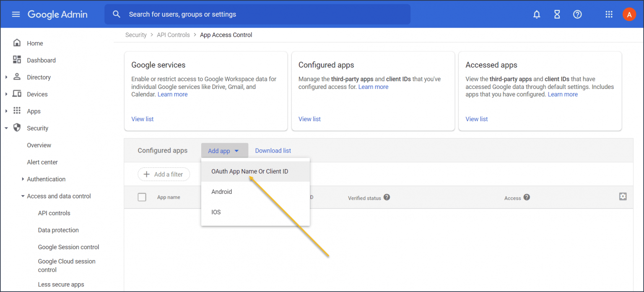The width and height of the screenshot is (644, 292).
Task: Open Data protection in sidebar
Action: [58, 230]
